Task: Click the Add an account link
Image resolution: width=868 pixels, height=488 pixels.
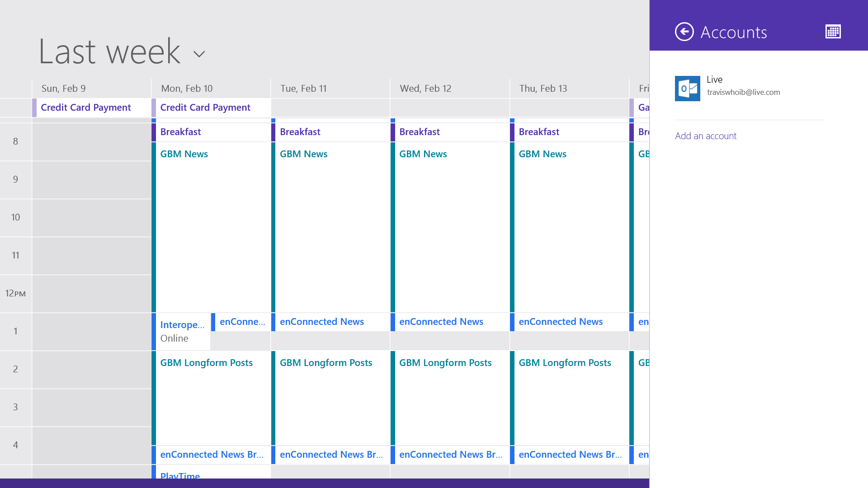Action: [706, 136]
